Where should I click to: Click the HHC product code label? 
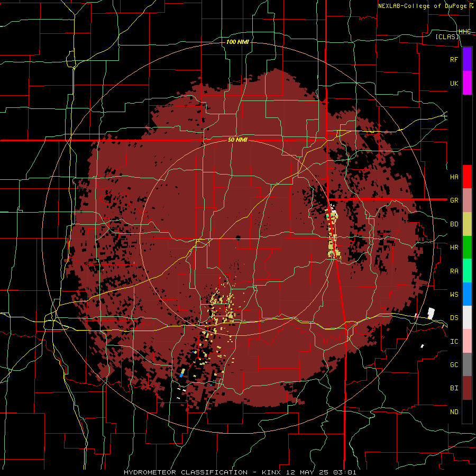(x=464, y=32)
